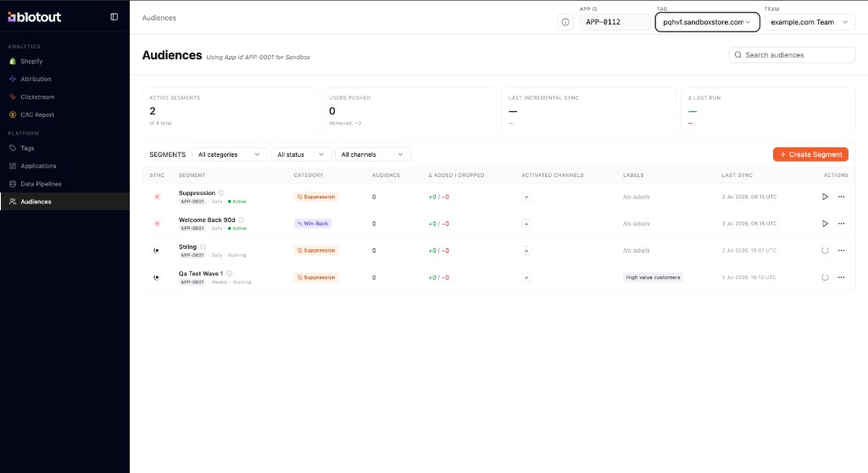
Task: Click the Win-Back category badge
Action: point(313,224)
